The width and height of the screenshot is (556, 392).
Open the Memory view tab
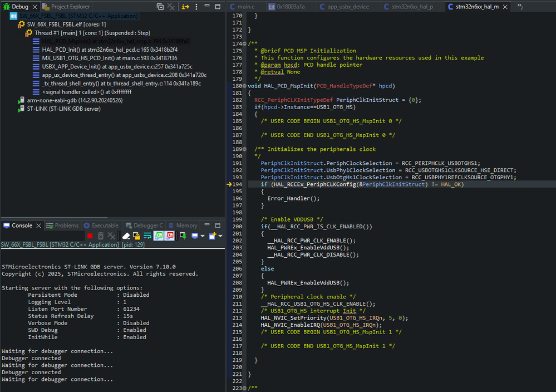point(183,226)
